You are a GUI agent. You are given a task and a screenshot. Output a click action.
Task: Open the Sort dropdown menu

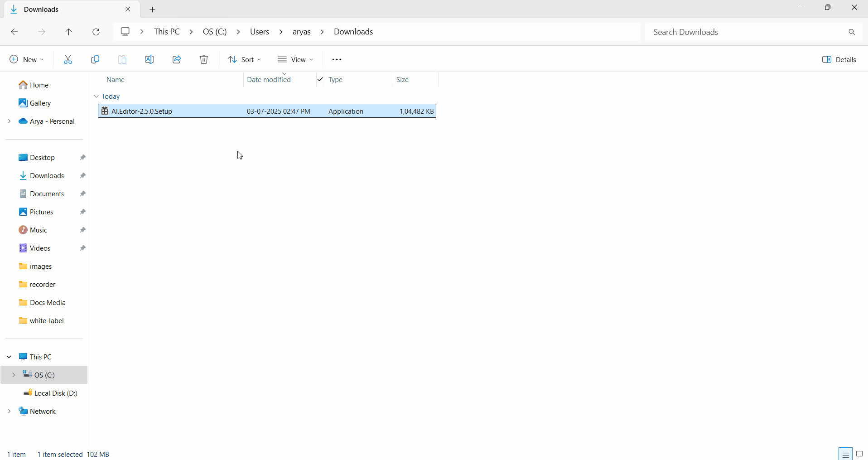245,59
